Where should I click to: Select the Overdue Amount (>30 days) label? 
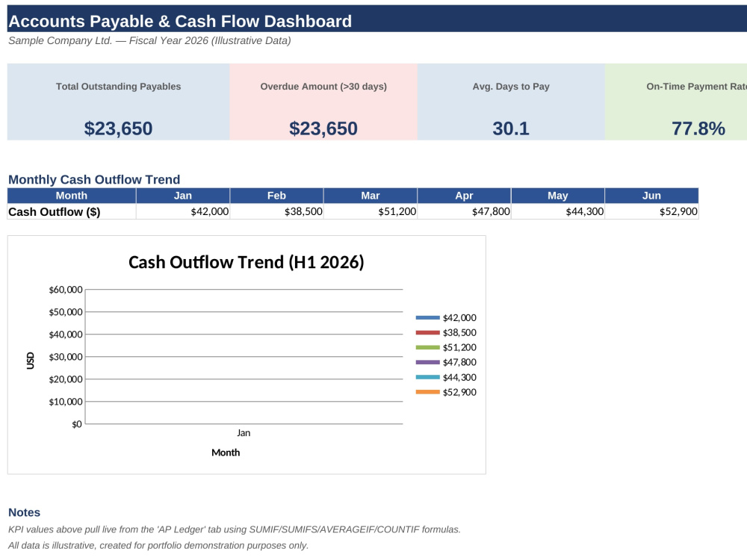(323, 87)
